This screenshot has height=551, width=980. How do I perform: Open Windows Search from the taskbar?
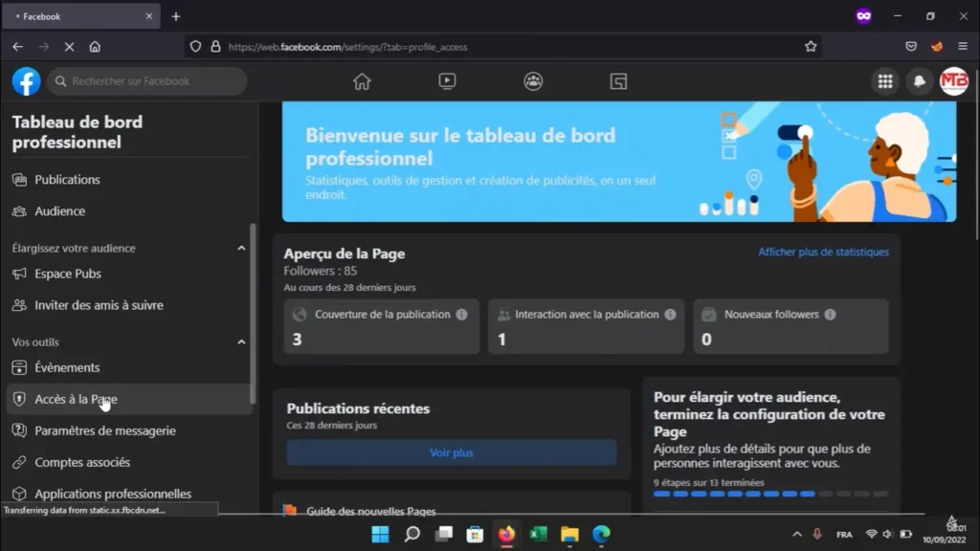(412, 534)
